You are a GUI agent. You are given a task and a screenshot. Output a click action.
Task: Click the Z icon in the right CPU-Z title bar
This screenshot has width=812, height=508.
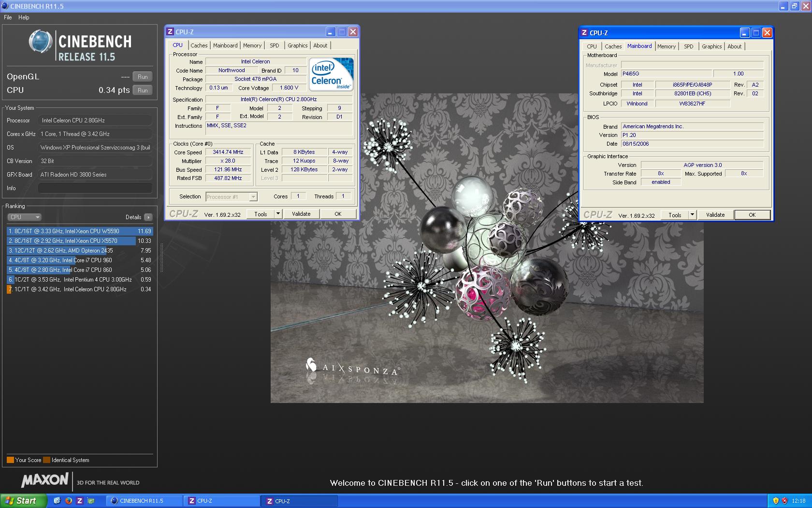click(584, 33)
